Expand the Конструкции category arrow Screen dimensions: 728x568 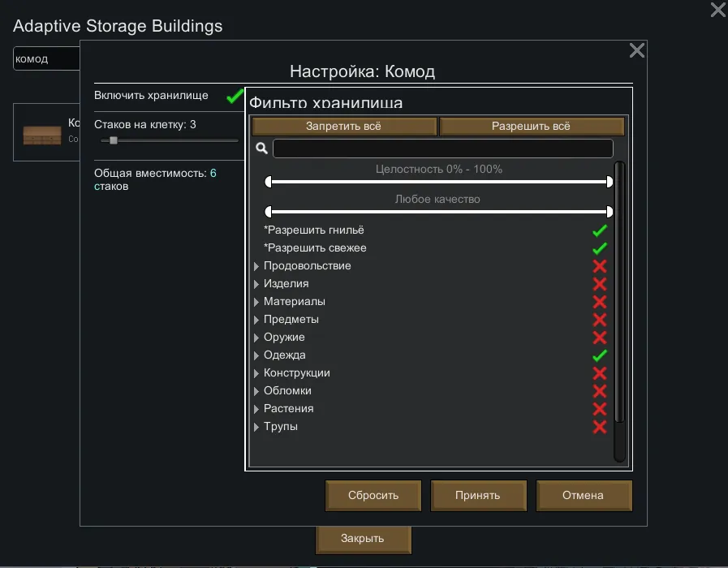point(256,373)
